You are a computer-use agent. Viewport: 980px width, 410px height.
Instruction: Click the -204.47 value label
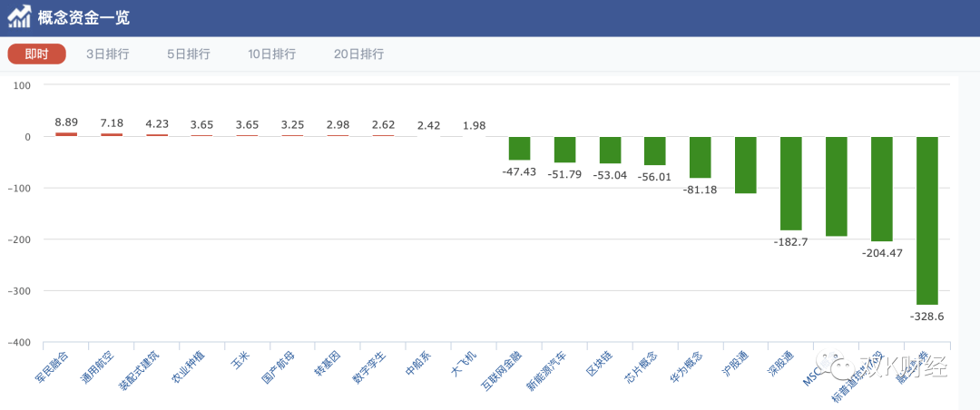coord(882,253)
